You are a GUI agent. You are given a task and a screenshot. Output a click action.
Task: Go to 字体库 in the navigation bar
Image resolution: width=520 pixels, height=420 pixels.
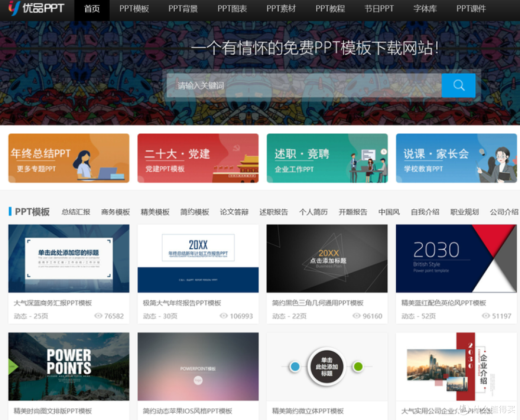425,9
